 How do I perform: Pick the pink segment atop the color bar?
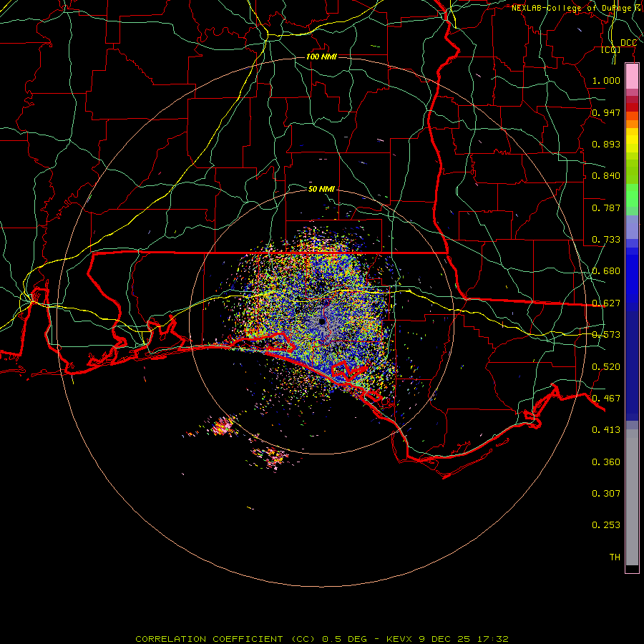coord(632,77)
